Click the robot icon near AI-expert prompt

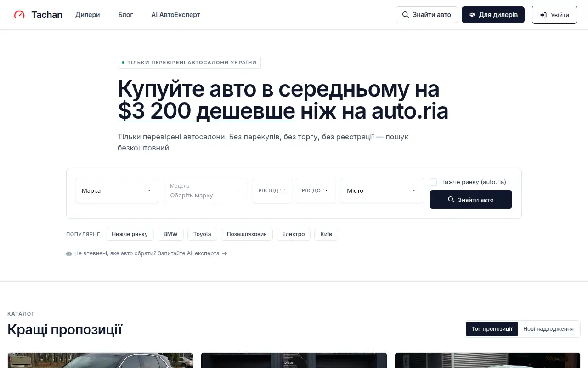pos(69,253)
